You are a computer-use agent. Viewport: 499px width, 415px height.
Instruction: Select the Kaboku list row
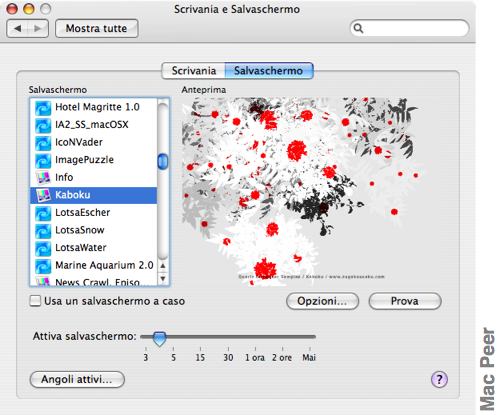pos(93,195)
